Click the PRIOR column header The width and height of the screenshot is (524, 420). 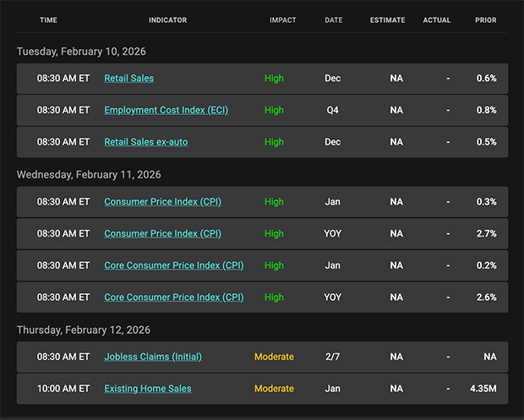click(x=486, y=20)
